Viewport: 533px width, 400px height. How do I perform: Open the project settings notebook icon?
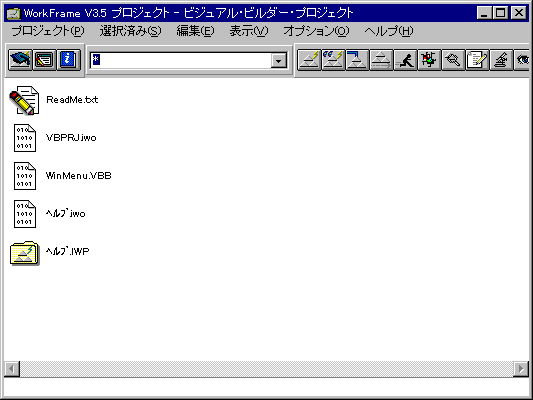click(45, 60)
